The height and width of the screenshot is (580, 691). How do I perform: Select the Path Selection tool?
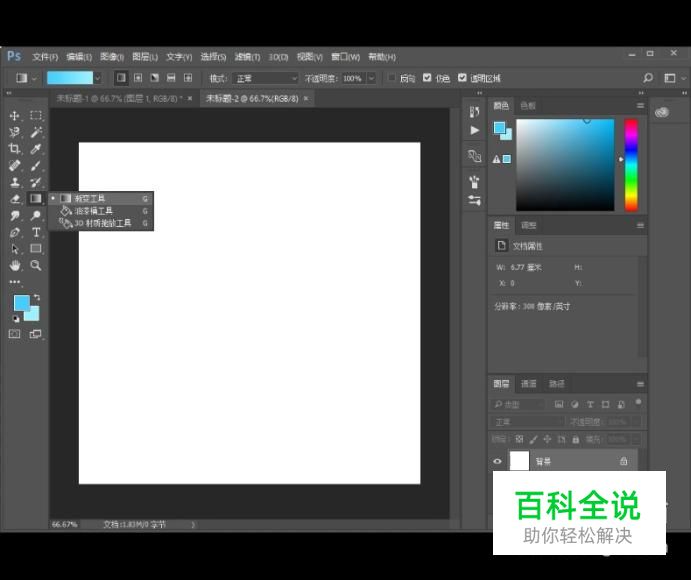[x=14, y=249]
